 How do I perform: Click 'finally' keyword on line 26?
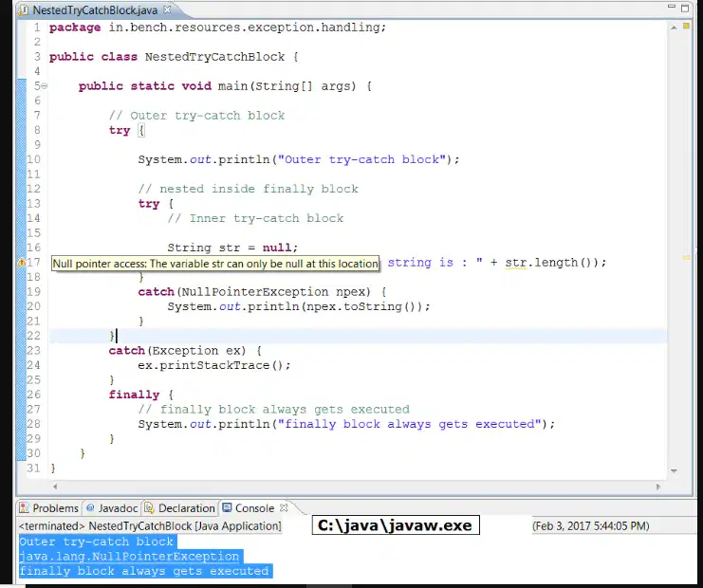(134, 395)
